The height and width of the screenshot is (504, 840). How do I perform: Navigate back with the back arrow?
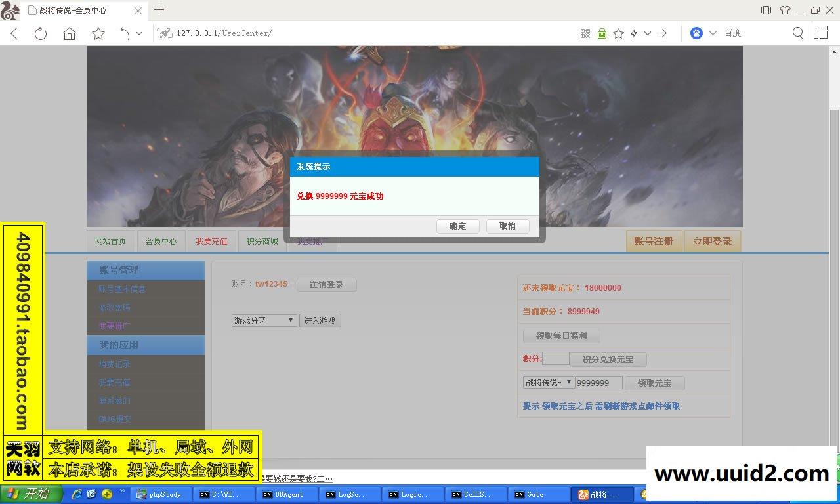(x=14, y=33)
